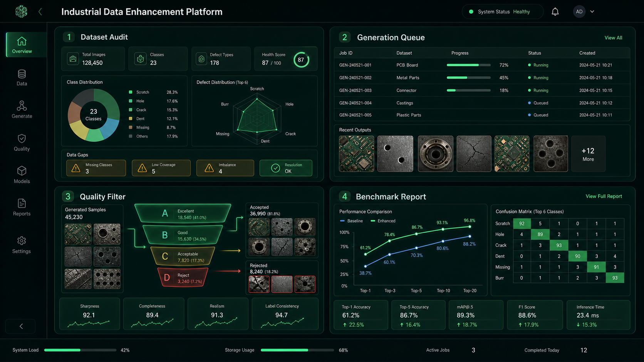Click the Resolution OK checkmark icon
The width and height of the screenshot is (644, 362).
pos(275,168)
